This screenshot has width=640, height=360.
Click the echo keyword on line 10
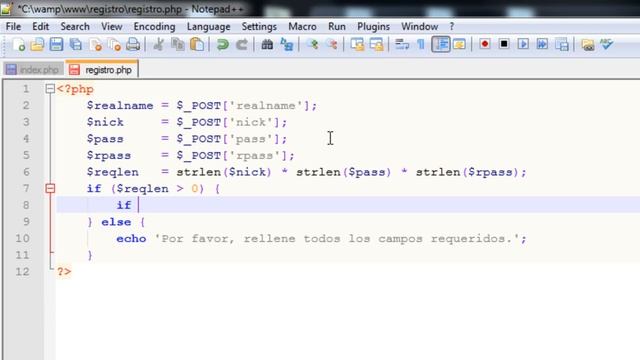point(131,239)
